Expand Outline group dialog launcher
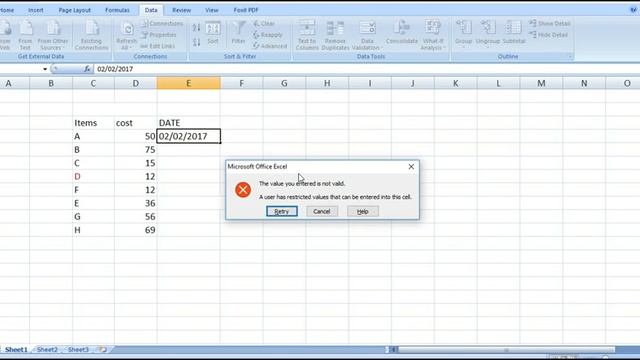Screen dimensions: 640x360 pyautogui.click(x=570, y=56)
